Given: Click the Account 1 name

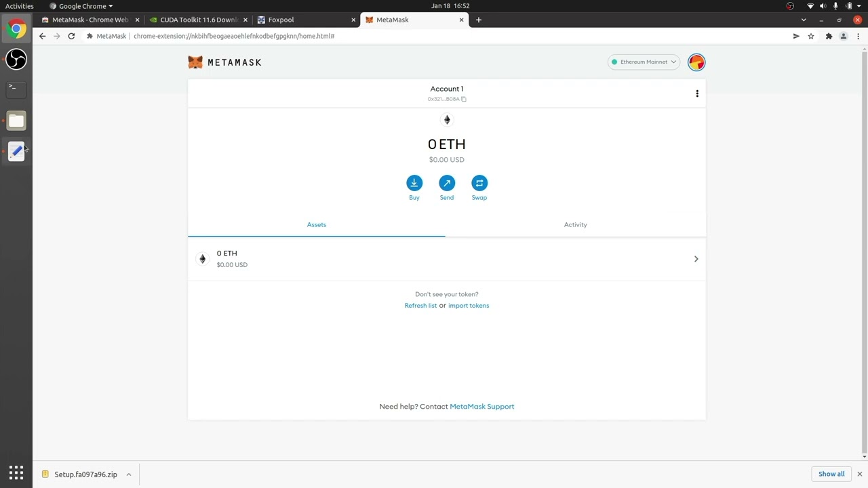Looking at the screenshot, I should [447, 89].
